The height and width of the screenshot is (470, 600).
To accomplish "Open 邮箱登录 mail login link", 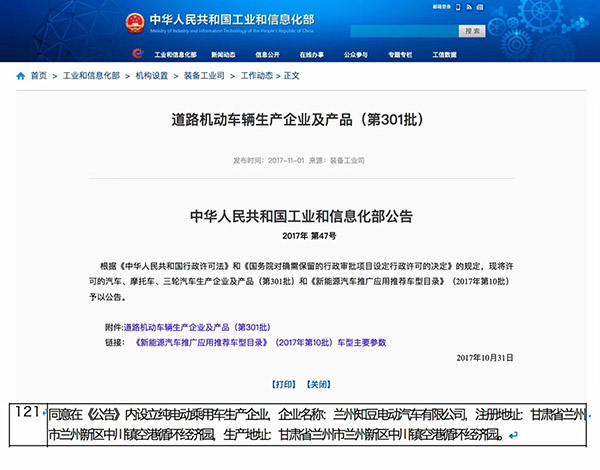I will (x=442, y=7).
